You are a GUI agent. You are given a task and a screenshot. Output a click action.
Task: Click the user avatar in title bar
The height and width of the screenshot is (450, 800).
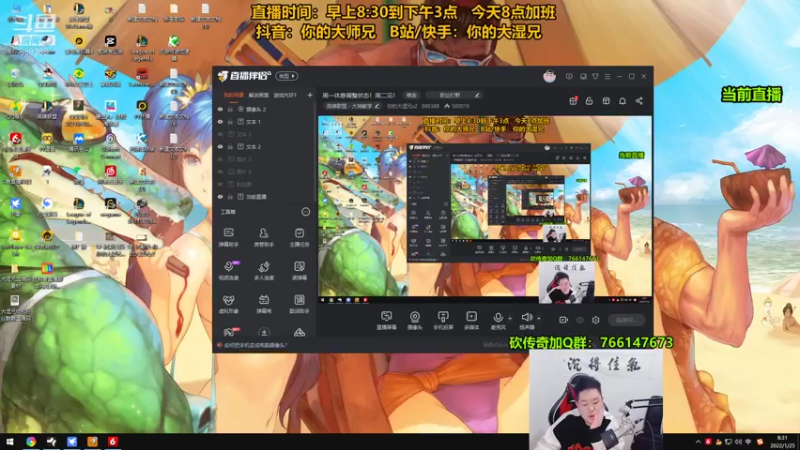coord(549,76)
